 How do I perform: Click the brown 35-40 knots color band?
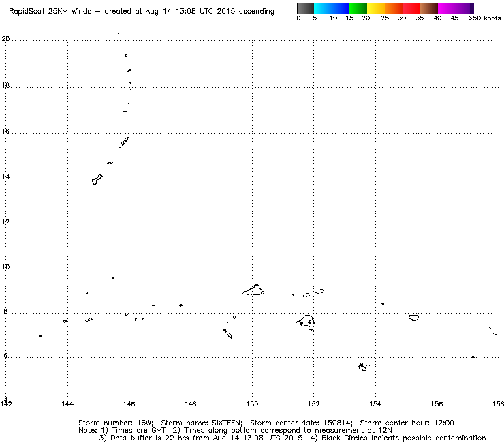[x=429, y=8]
